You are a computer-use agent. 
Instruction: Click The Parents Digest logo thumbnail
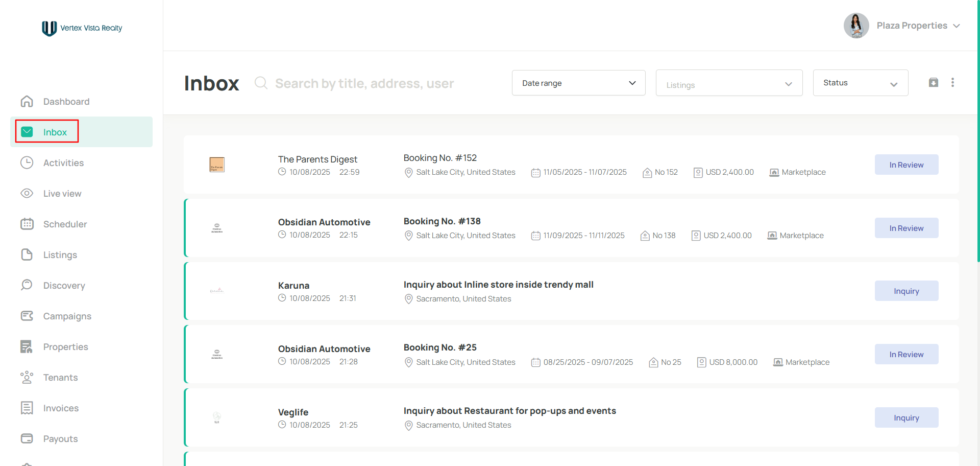[217, 165]
